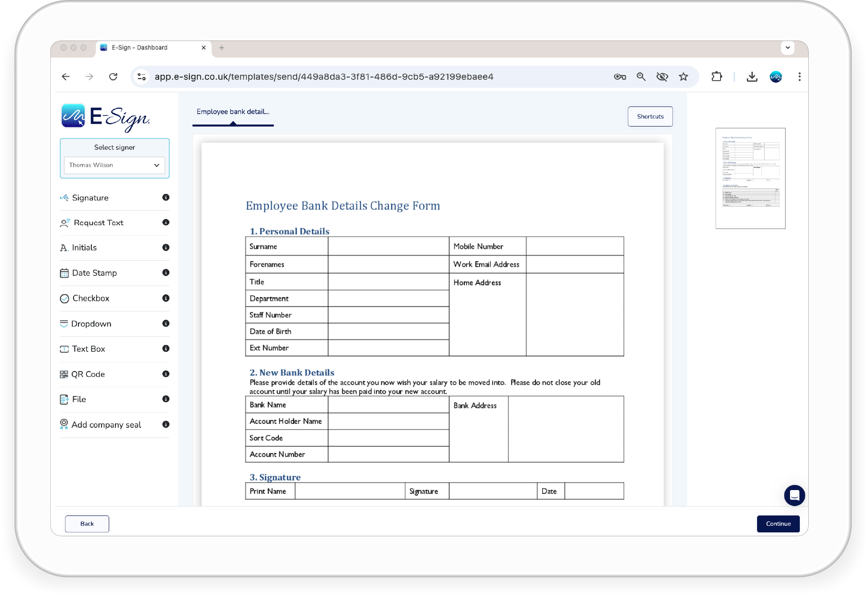The width and height of the screenshot is (868, 597).
Task: Open info for File field
Action: point(166,399)
